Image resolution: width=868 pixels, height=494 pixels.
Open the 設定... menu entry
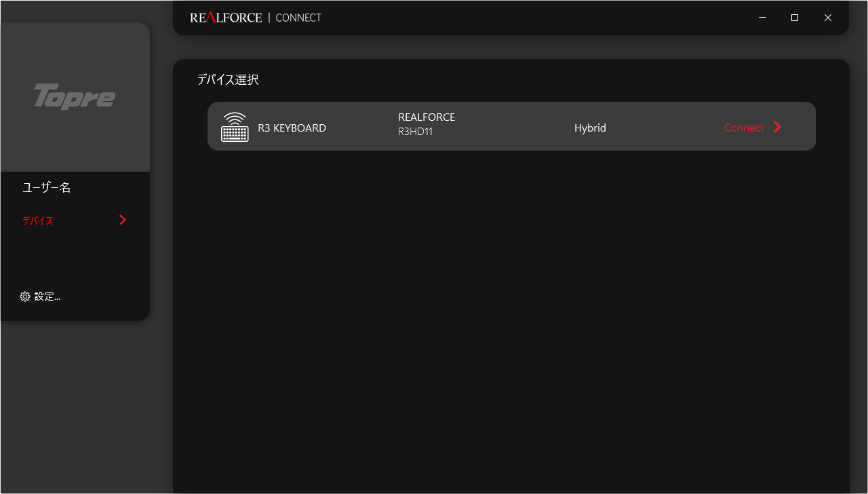[47, 297]
